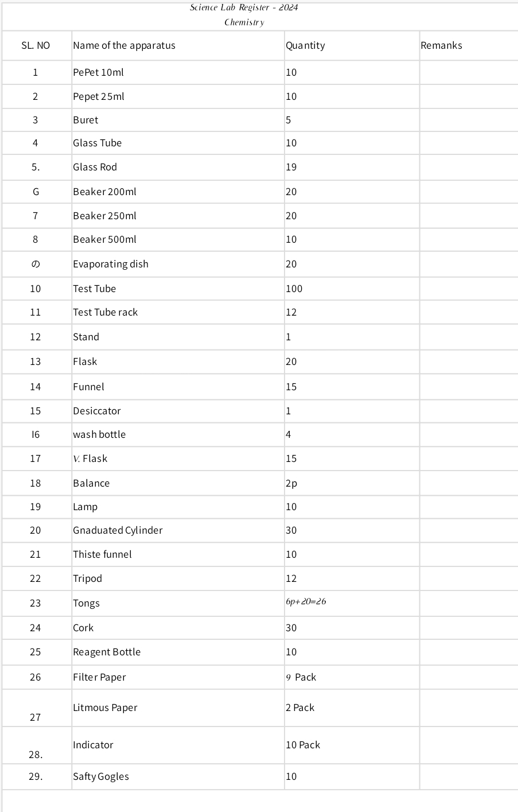Click the 'Glass Rod' name cell
This screenshot has width=518, height=812.
[x=95, y=167]
